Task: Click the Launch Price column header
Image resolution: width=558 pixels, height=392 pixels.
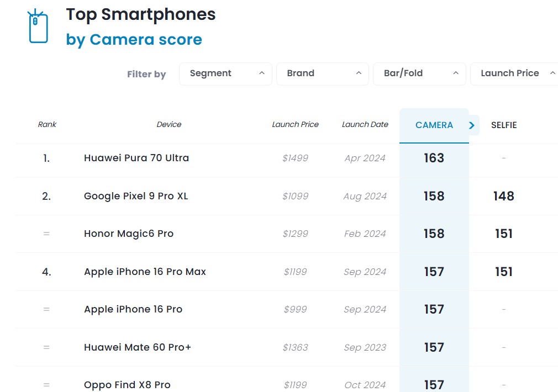Action: tap(295, 125)
